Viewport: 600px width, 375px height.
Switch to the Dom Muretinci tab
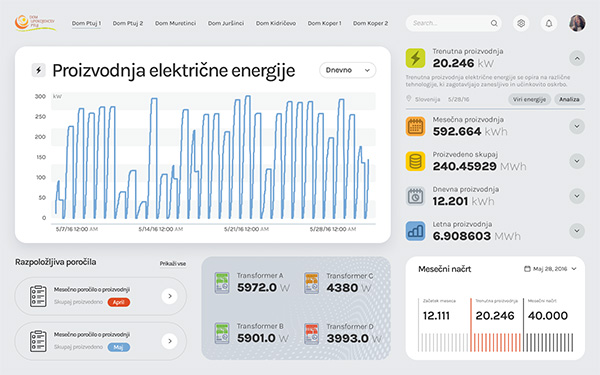pyautogui.click(x=175, y=23)
